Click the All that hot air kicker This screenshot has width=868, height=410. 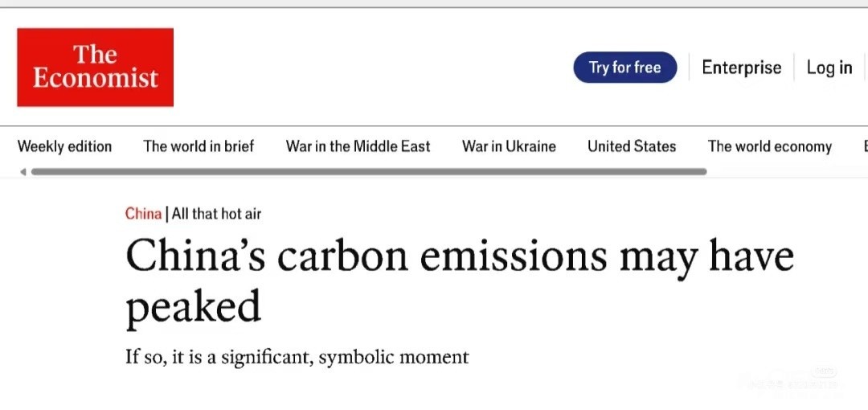click(x=216, y=214)
